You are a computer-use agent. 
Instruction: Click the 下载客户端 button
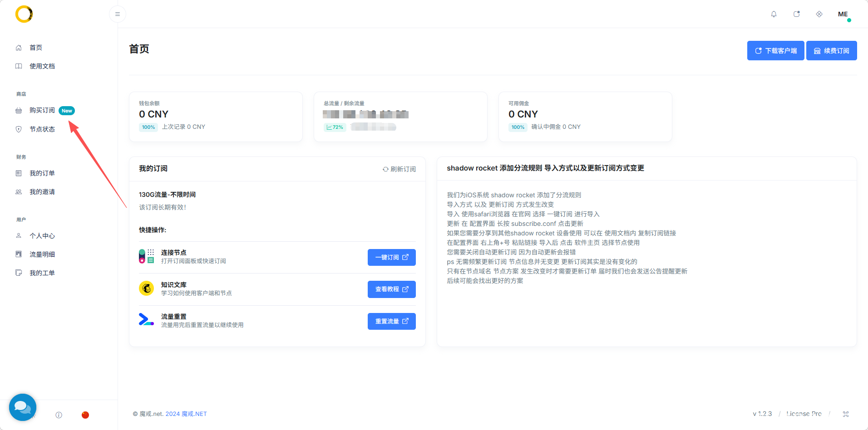[x=775, y=50]
